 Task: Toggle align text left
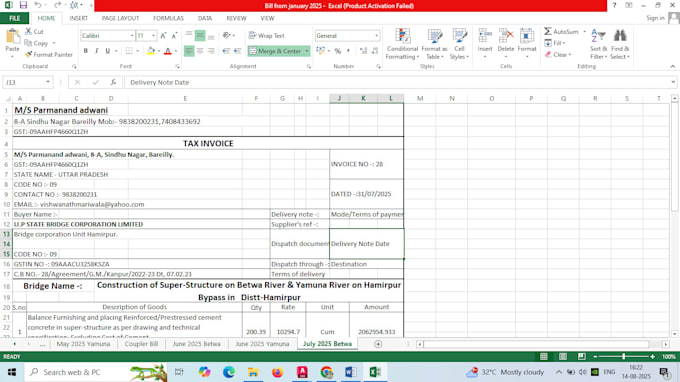(189, 51)
